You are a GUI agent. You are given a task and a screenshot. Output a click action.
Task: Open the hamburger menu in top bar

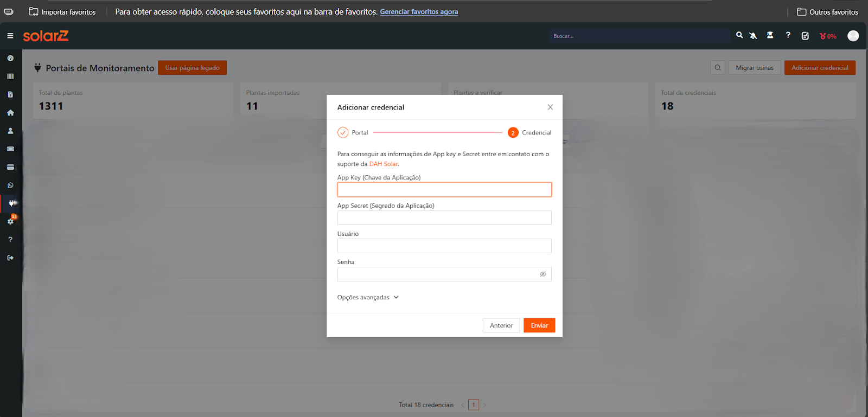10,36
